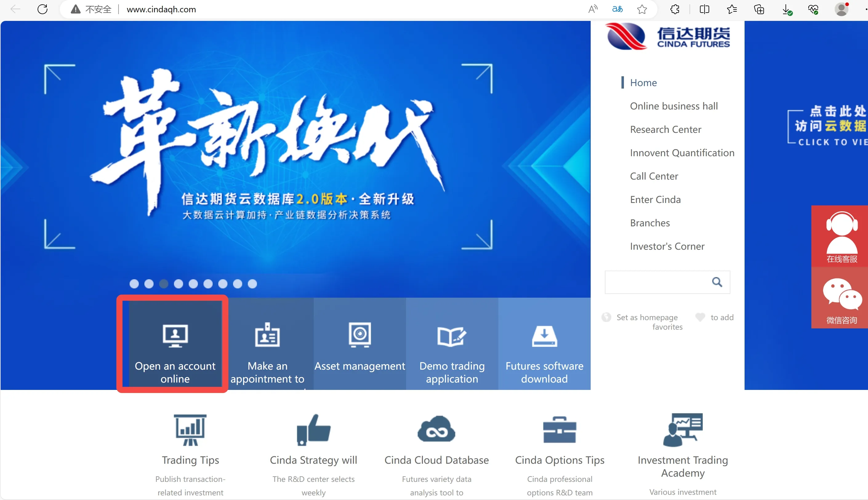Open Research Center menu item
The height and width of the screenshot is (500, 868).
665,129
